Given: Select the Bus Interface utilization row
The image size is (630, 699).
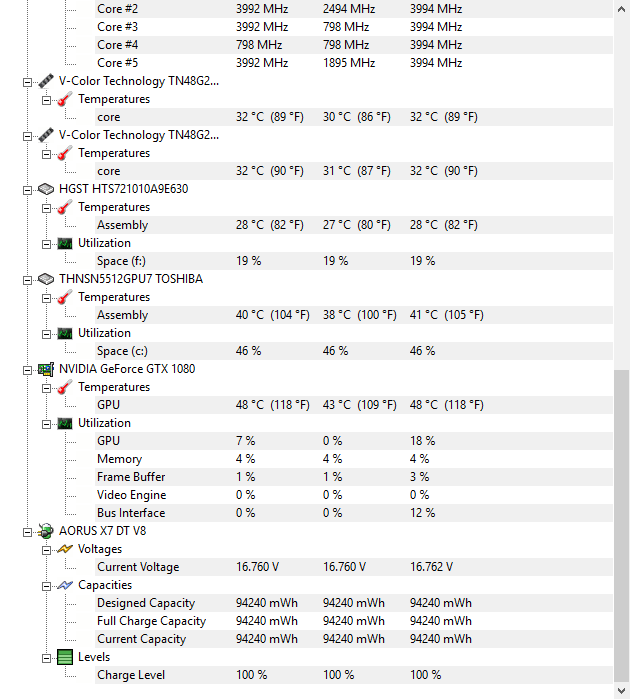Looking at the screenshot, I should coord(354,513).
